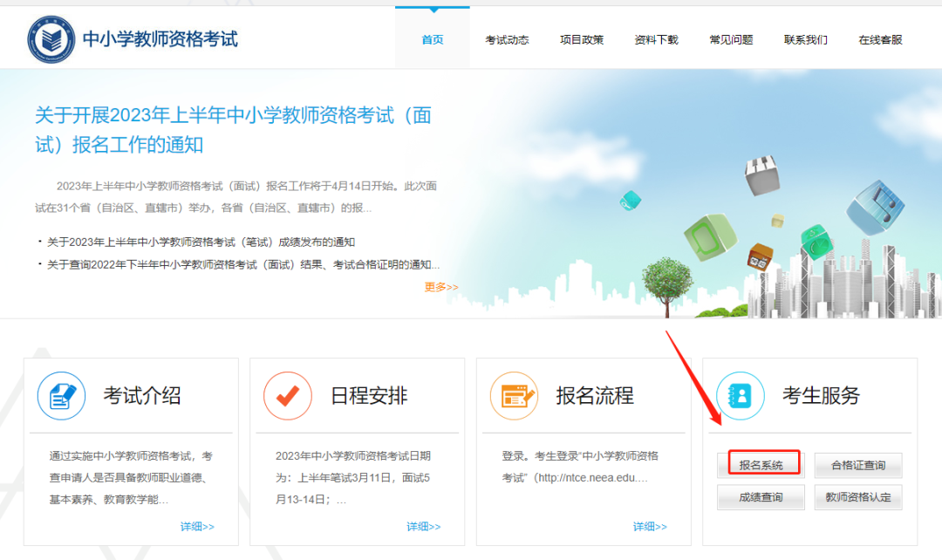This screenshot has height=560, width=942.
Task: Click the 教师资格认定 button
Action: click(x=858, y=496)
